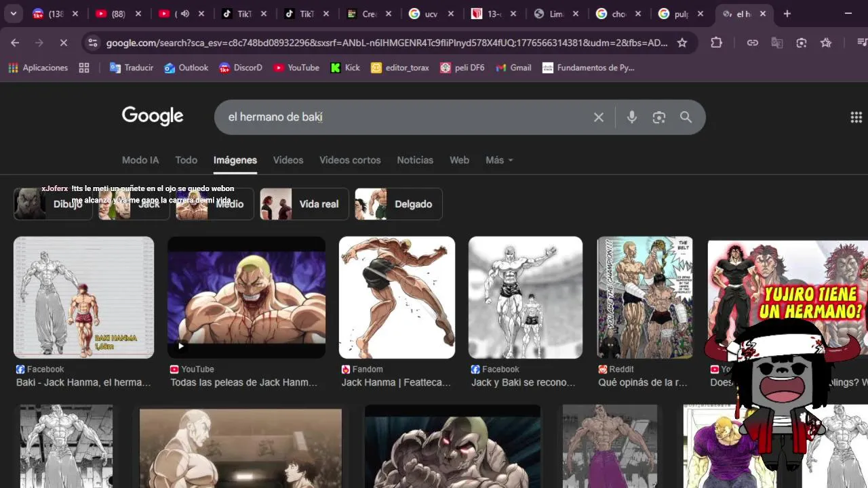The width and height of the screenshot is (868, 488).
Task: Click the Google logo
Action: coord(153,117)
